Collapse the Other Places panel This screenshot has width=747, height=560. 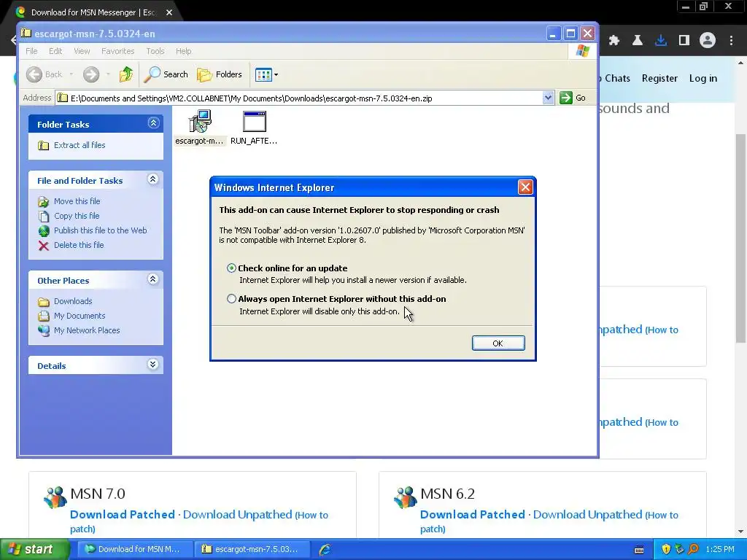[153, 279]
